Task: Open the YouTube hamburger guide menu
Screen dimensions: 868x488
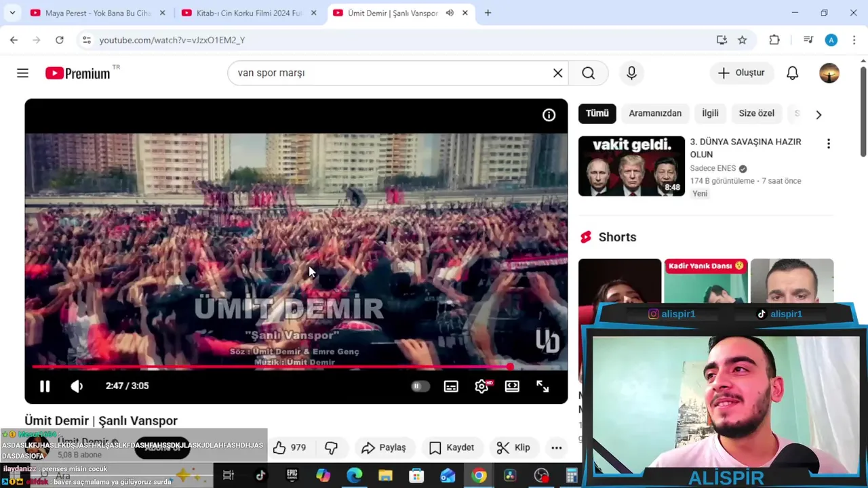Action: pyautogui.click(x=22, y=73)
